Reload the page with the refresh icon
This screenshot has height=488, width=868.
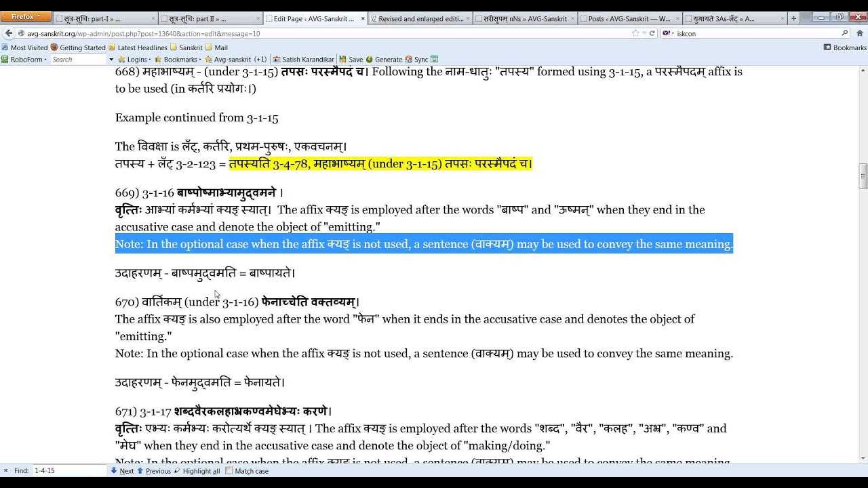coord(652,33)
